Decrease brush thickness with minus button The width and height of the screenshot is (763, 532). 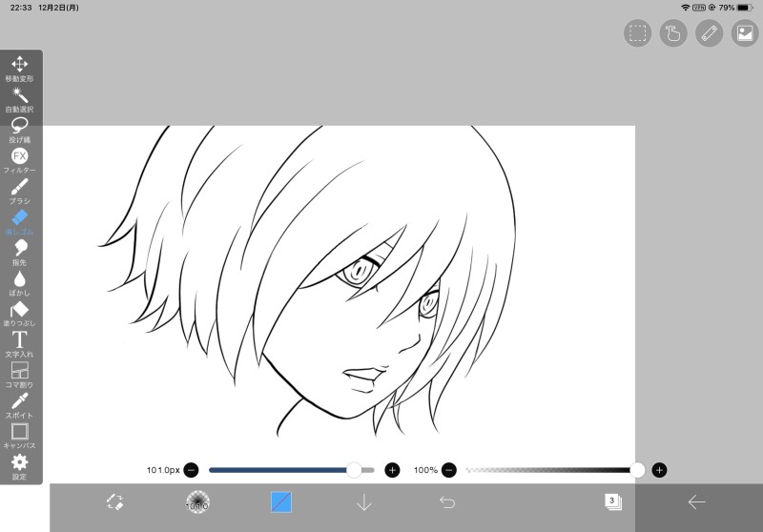point(192,470)
